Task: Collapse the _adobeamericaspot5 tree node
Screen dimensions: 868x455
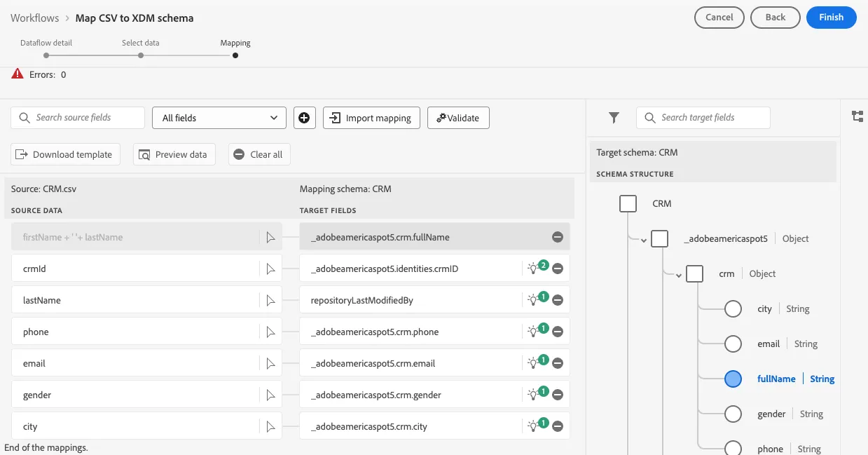Action: (644, 240)
